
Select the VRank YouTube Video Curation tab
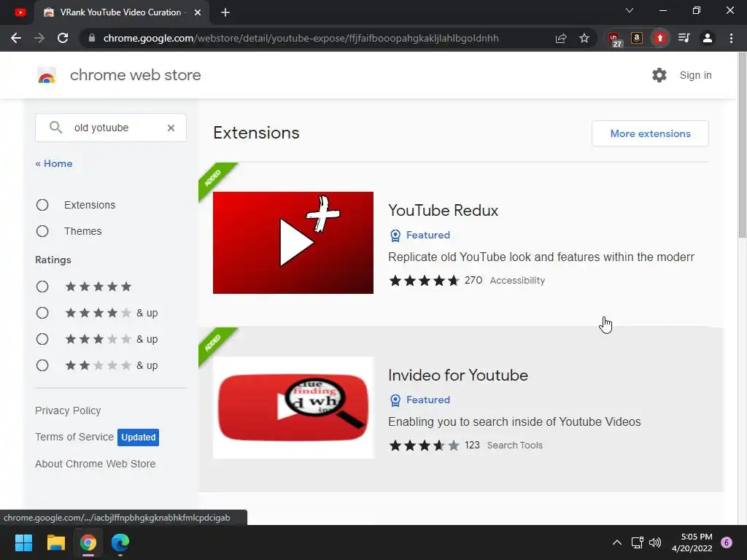tap(120, 12)
